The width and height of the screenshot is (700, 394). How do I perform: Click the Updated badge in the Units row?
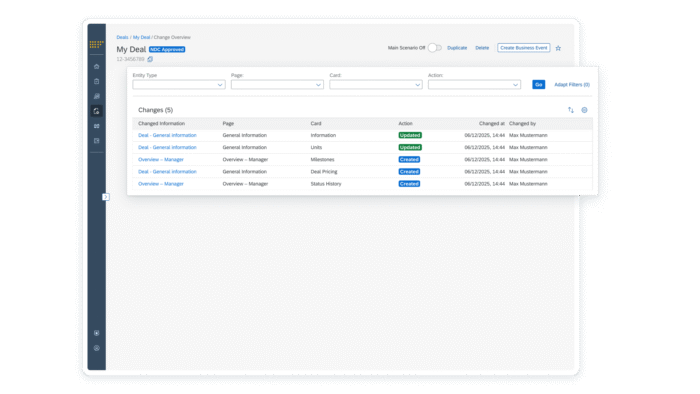[410, 147]
